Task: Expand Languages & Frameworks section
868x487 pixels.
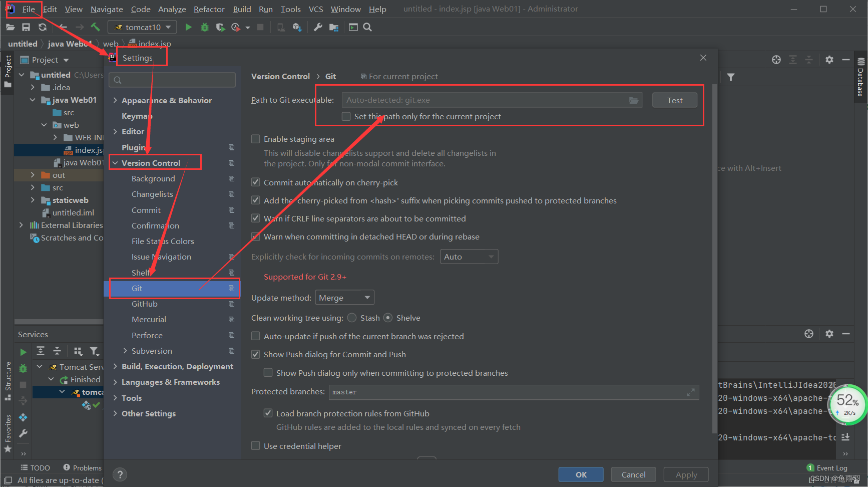Action: tap(115, 382)
